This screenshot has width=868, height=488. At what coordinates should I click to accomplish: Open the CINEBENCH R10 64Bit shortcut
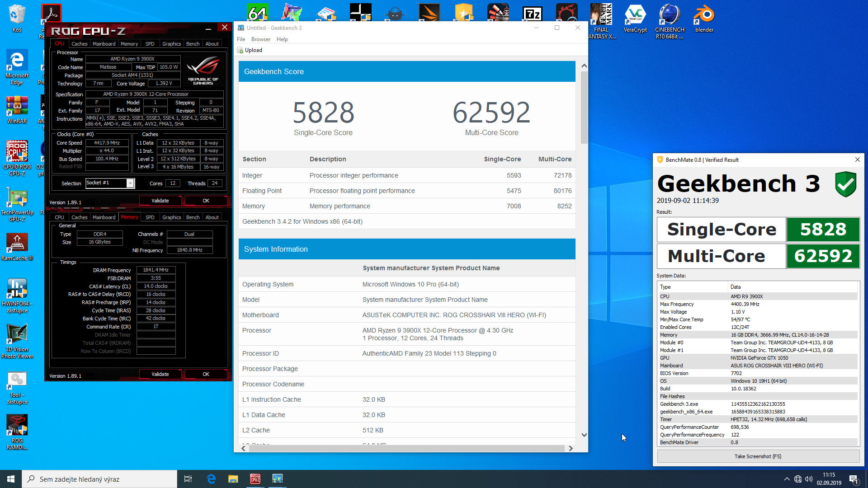[670, 21]
